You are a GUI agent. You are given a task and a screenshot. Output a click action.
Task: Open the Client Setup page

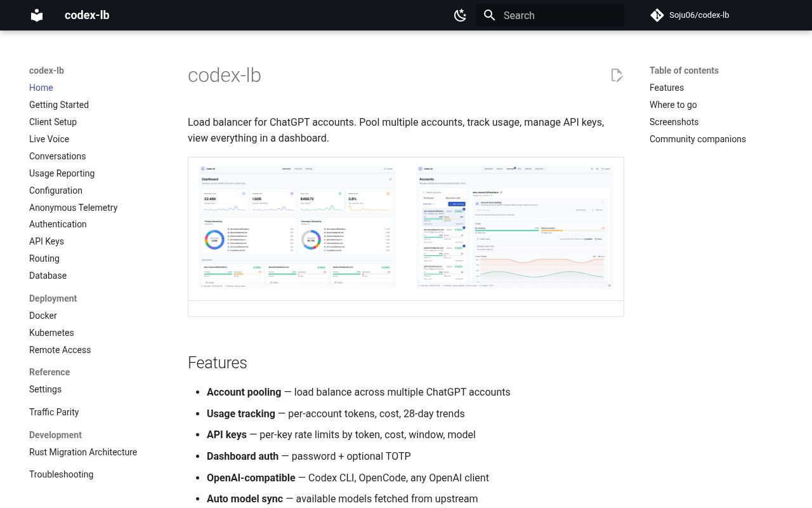click(53, 122)
